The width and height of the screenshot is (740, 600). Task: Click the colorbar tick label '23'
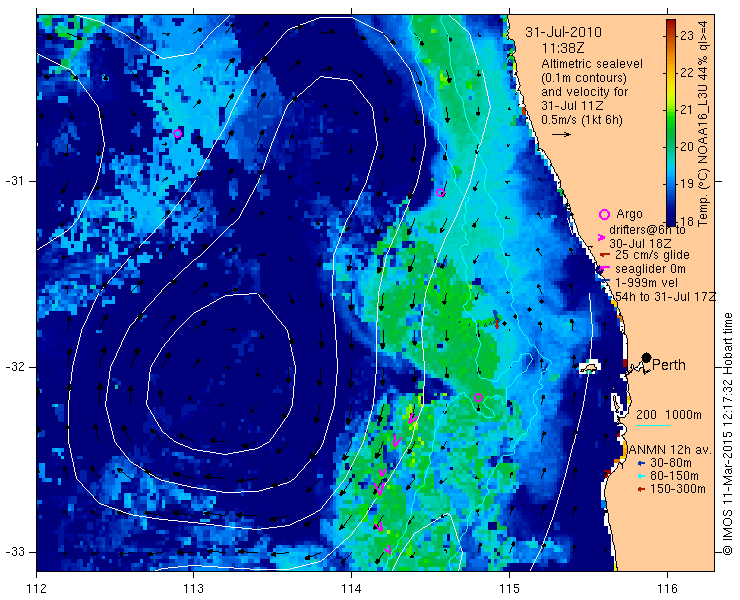pos(687,36)
